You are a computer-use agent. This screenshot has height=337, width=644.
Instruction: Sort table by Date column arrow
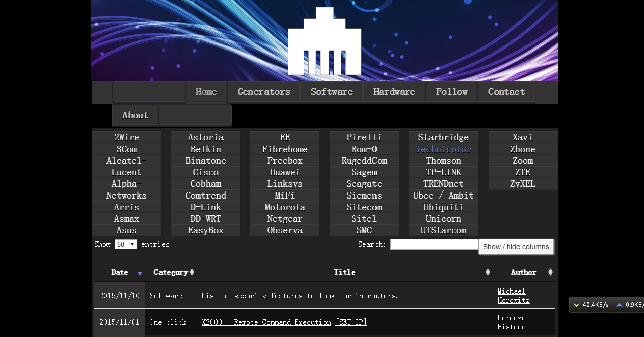pos(140,273)
